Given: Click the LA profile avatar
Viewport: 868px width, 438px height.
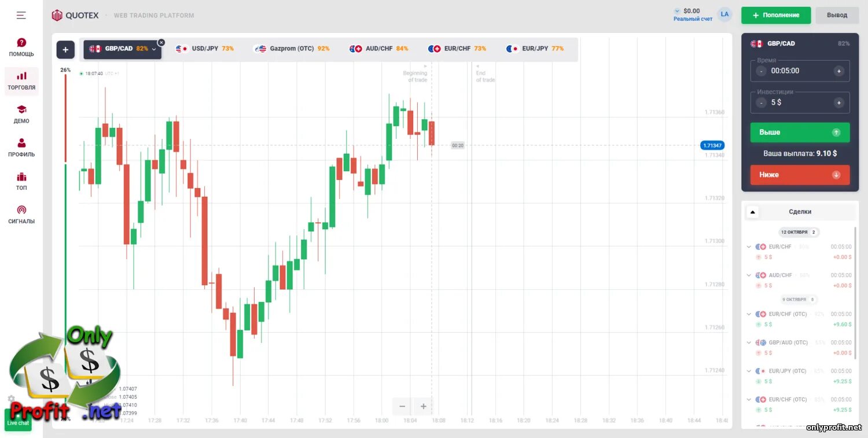Looking at the screenshot, I should point(724,14).
